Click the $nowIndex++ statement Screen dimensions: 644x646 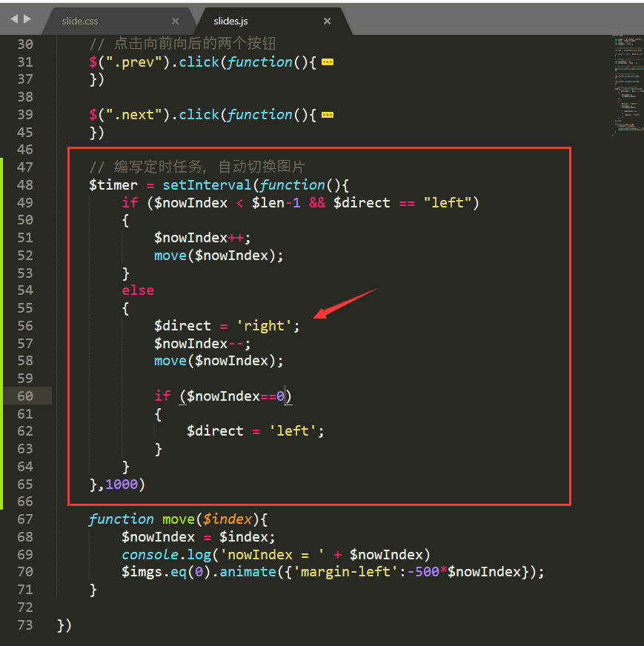pos(202,238)
